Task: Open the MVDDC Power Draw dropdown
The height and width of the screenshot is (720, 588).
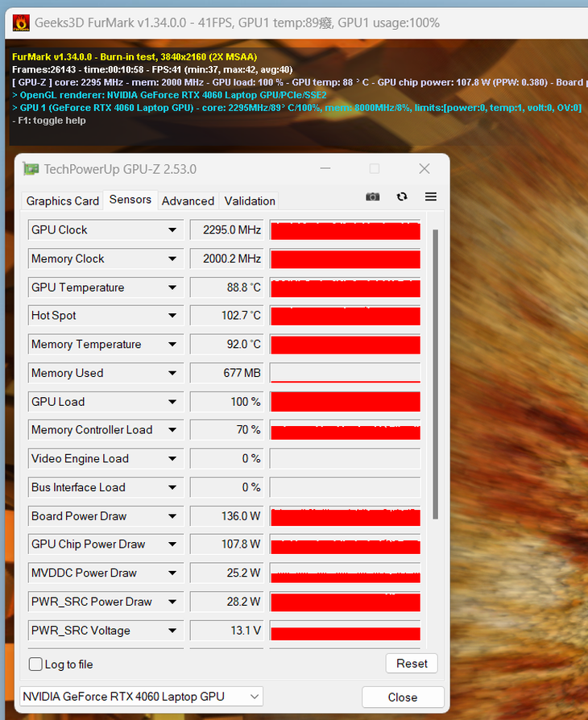Action: tap(172, 573)
